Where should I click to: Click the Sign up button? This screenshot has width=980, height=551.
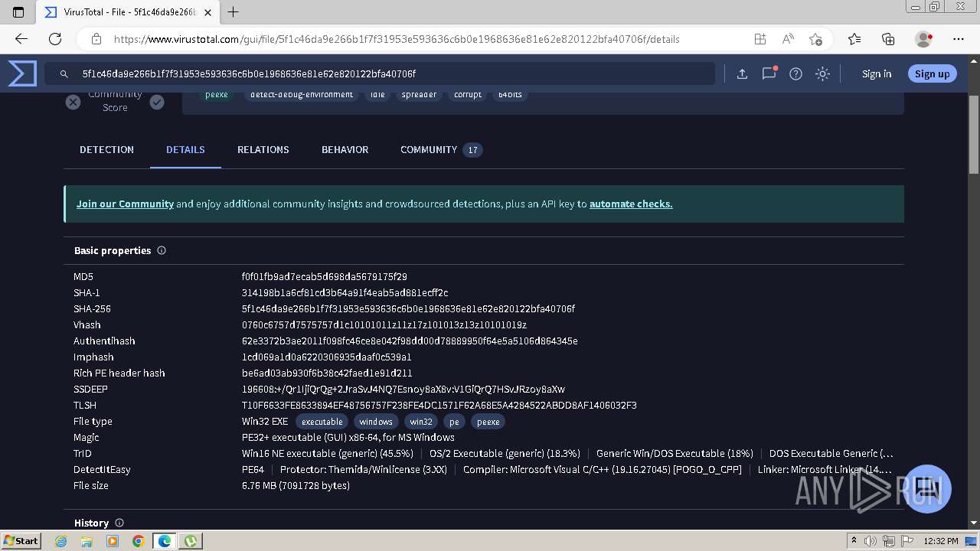click(932, 73)
